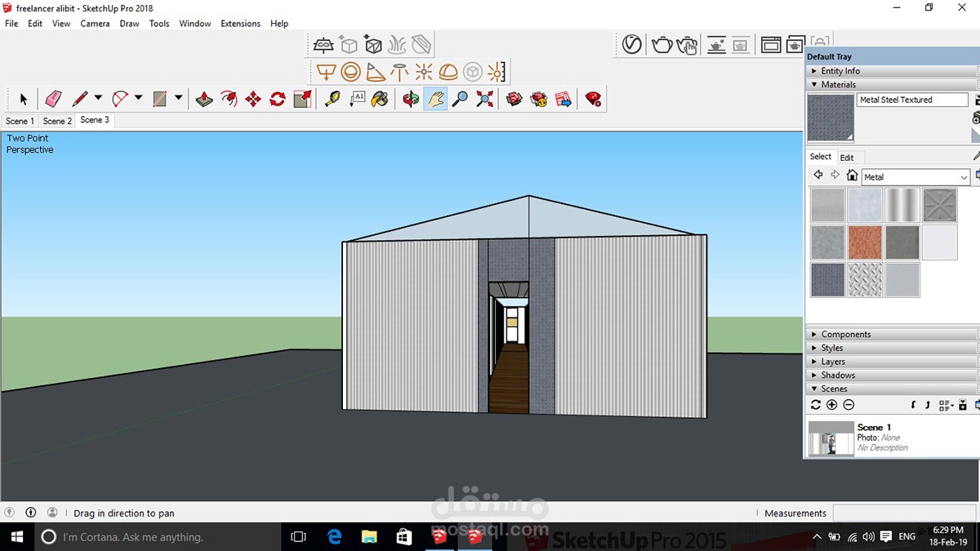This screenshot has height=551, width=980.
Task: Open the Edit tab in Materials
Action: point(847,158)
